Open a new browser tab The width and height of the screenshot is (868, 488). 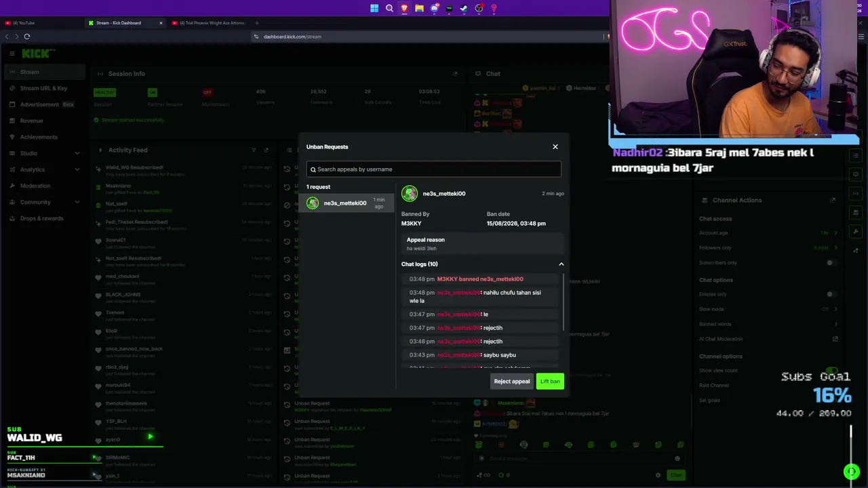pos(256,23)
